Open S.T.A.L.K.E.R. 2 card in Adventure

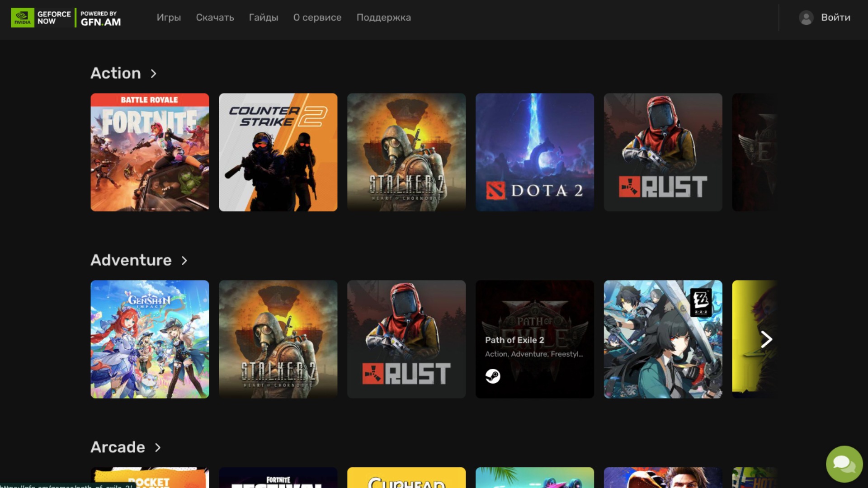[x=278, y=339]
